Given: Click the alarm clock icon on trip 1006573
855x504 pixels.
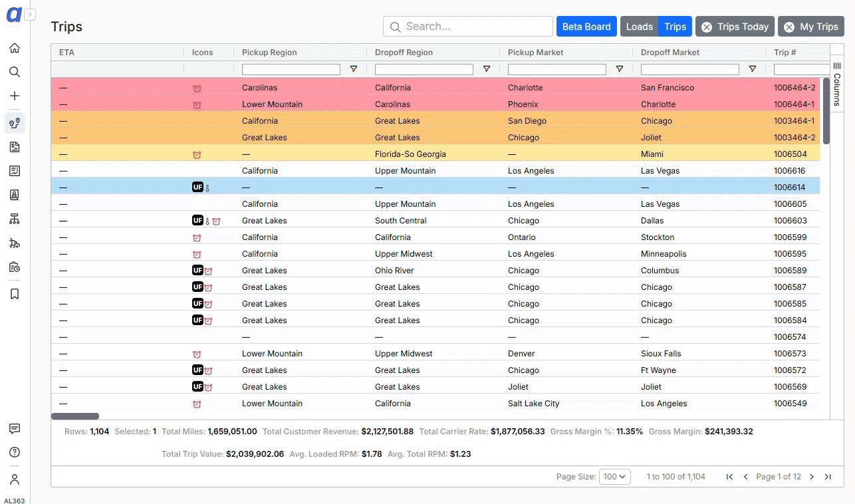Looking at the screenshot, I should [x=197, y=354].
